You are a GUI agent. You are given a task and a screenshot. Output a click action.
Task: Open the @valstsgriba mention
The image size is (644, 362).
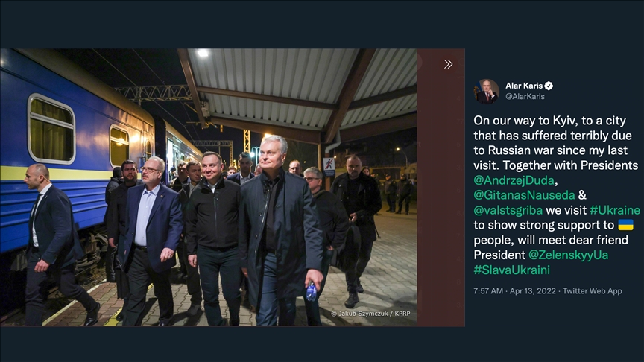tap(508, 210)
